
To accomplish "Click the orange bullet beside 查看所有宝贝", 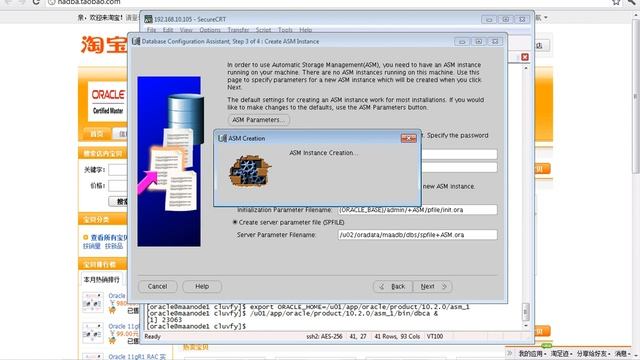I will tap(86, 237).
